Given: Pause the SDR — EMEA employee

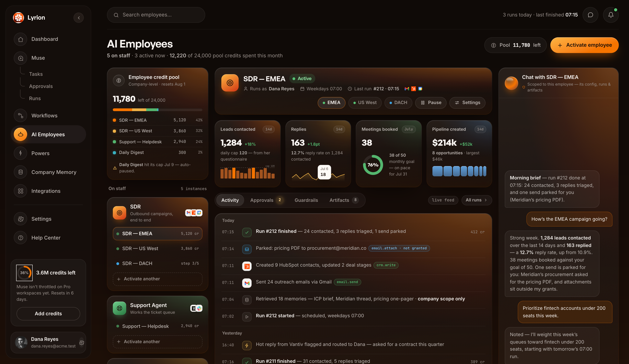Looking at the screenshot, I should 431,103.
